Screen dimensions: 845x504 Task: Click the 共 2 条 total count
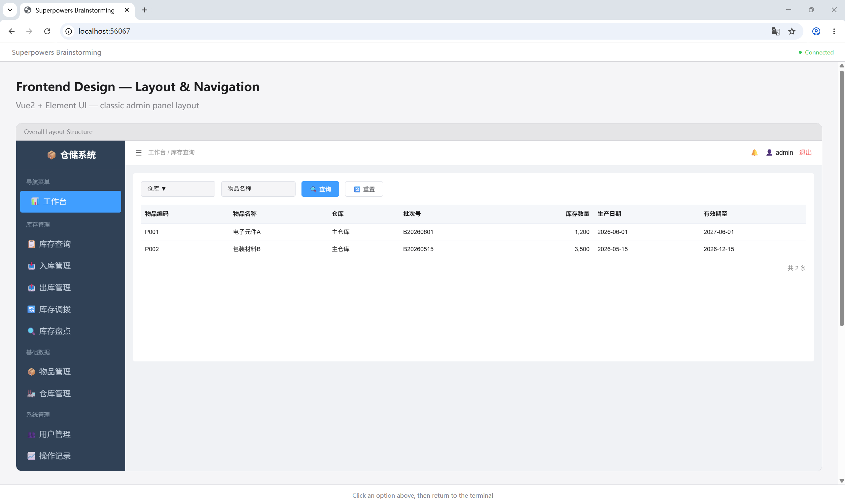coord(796,268)
